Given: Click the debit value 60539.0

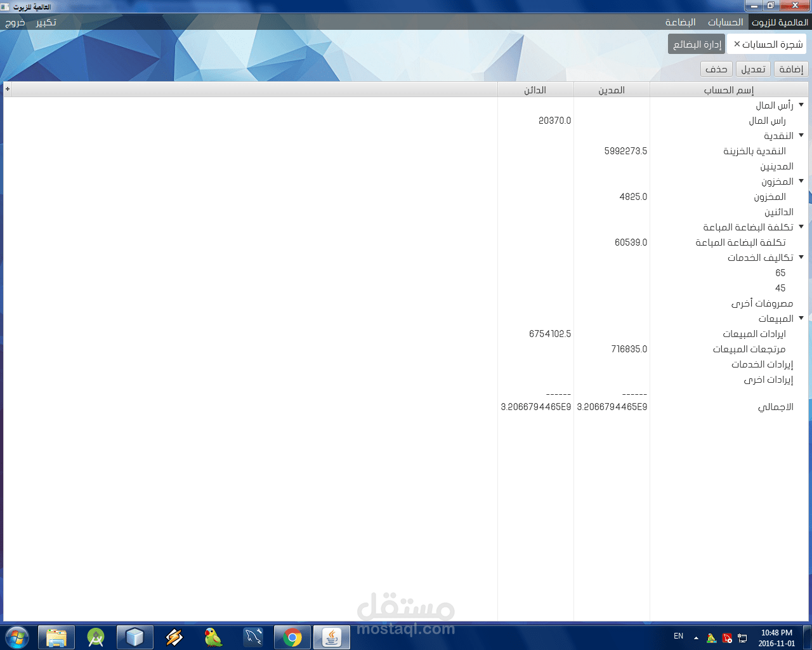Looking at the screenshot, I should pos(631,242).
